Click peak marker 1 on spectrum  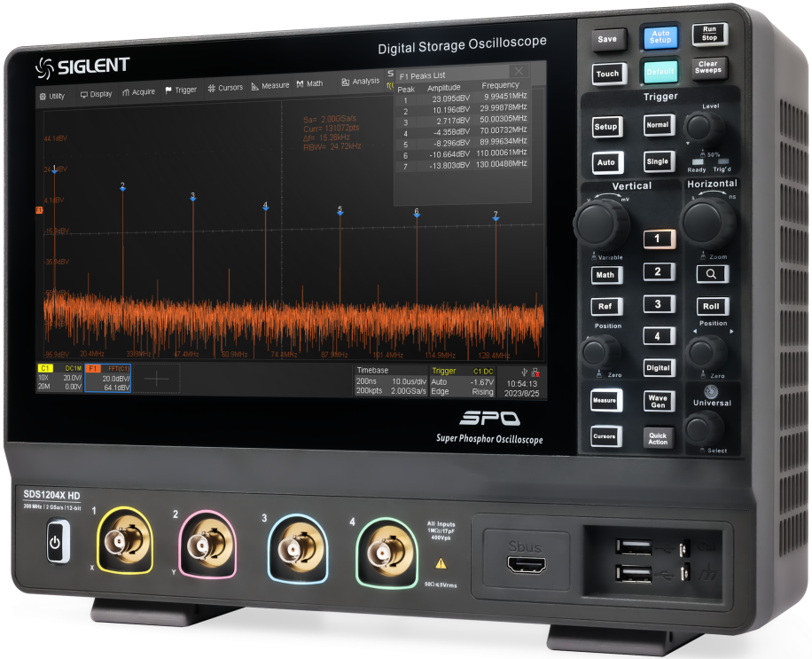pos(54,169)
